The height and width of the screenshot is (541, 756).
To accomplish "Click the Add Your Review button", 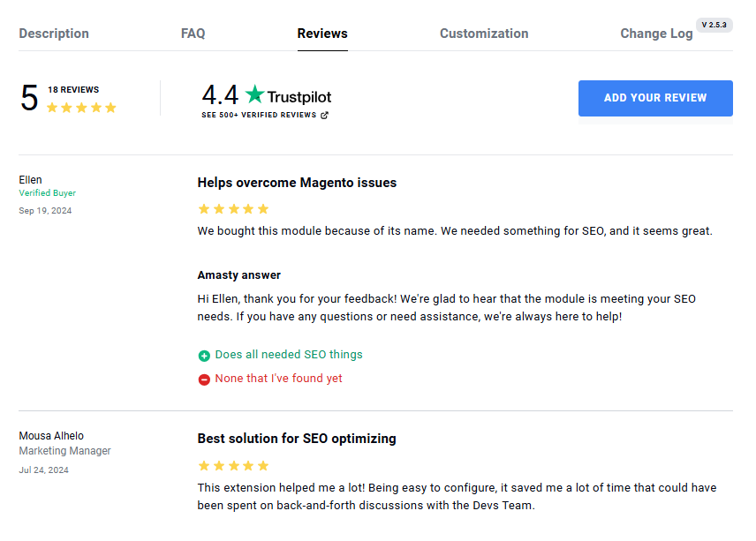I will pyautogui.click(x=655, y=98).
